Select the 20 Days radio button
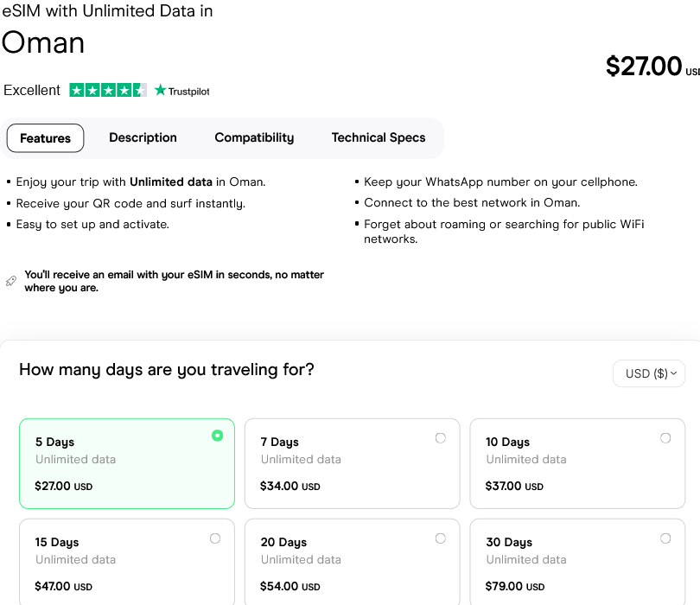The height and width of the screenshot is (605, 700). tap(441, 538)
